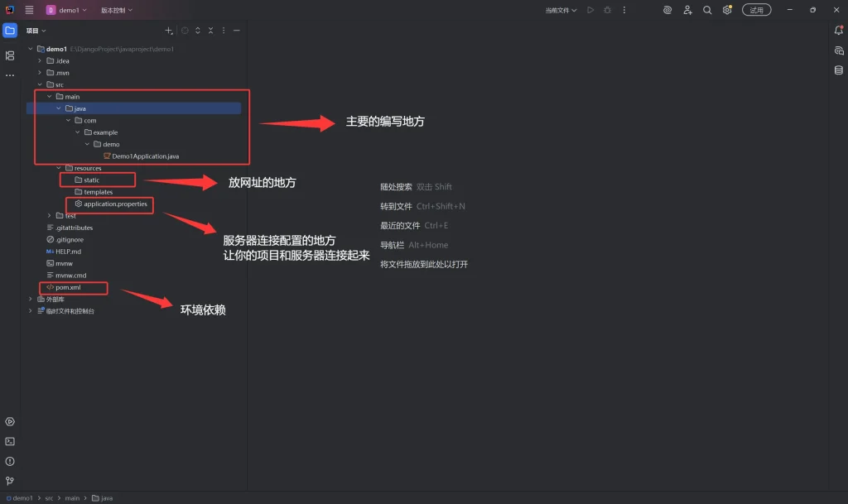
Task: Click the Code With Me add-user icon
Action: pos(687,10)
